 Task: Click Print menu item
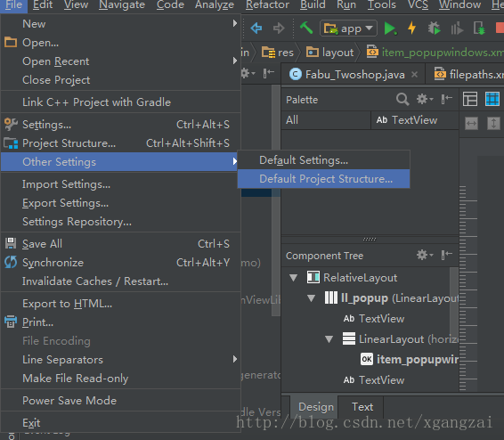121,322
